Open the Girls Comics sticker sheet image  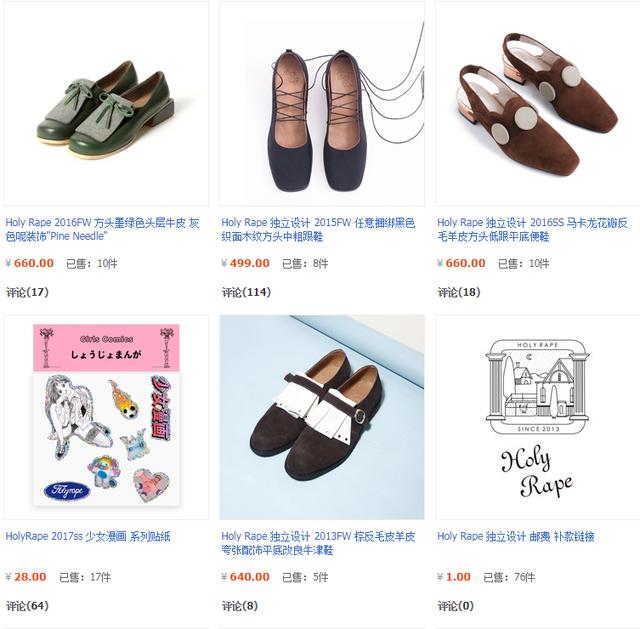tap(106, 417)
